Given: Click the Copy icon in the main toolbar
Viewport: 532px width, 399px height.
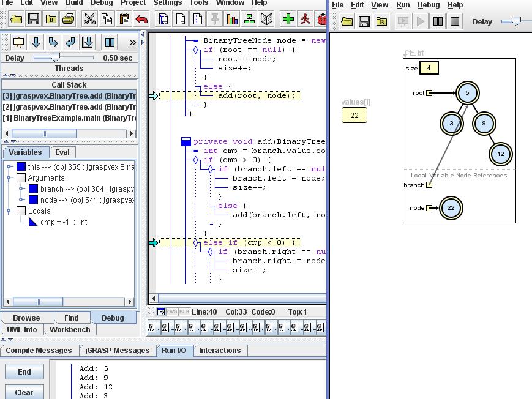Looking at the screenshot, I should click(x=107, y=19).
